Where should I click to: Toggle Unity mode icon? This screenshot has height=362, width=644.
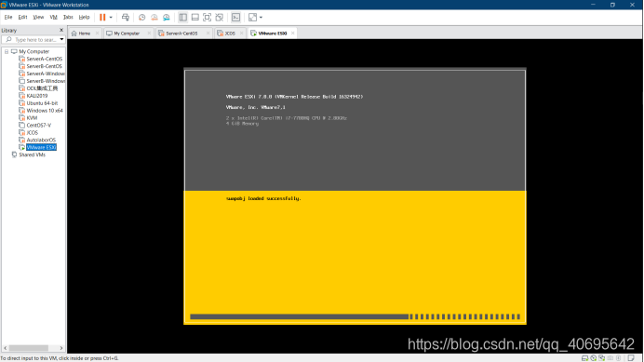click(220, 18)
